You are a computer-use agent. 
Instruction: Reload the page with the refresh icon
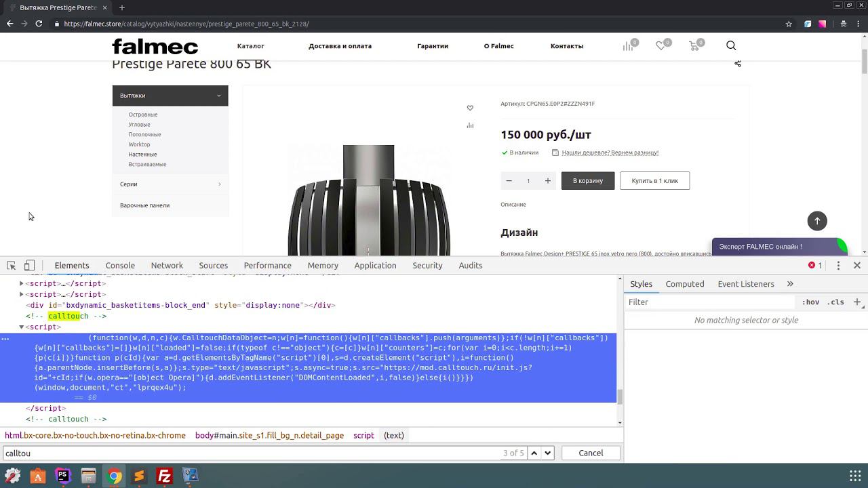coord(39,24)
